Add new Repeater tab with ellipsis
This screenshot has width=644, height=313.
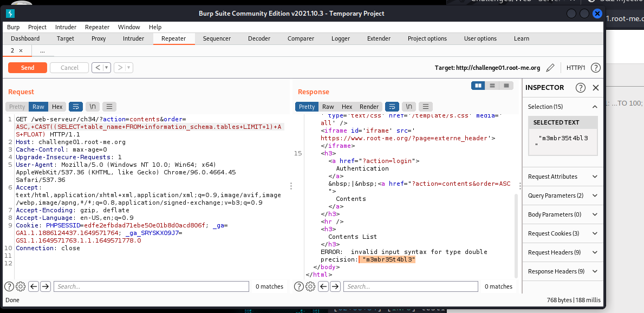click(x=42, y=50)
